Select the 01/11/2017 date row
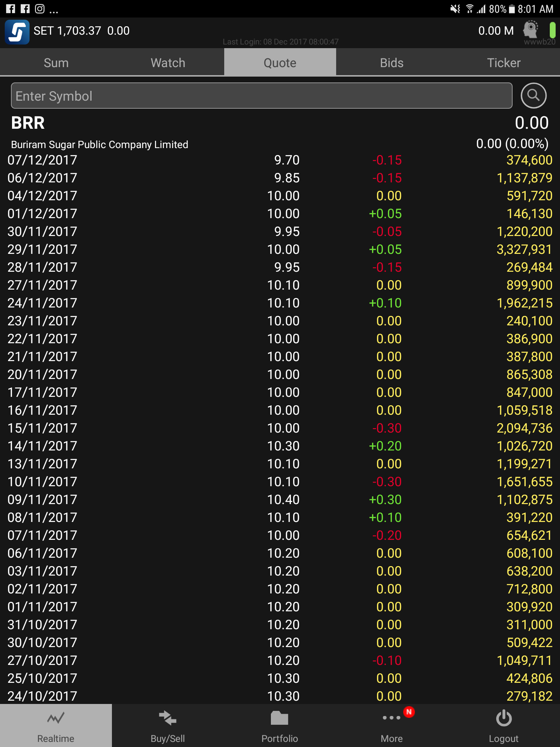560x747 pixels. (x=280, y=607)
